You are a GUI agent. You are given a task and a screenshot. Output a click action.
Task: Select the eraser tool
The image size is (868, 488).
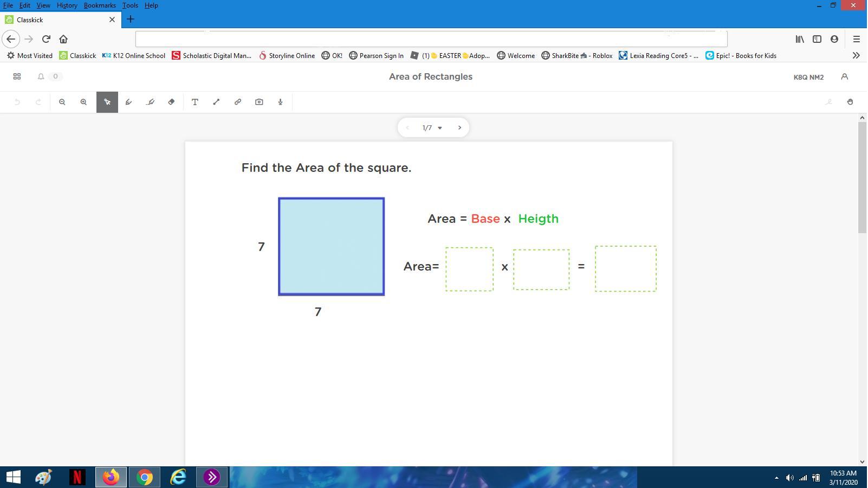tap(171, 102)
